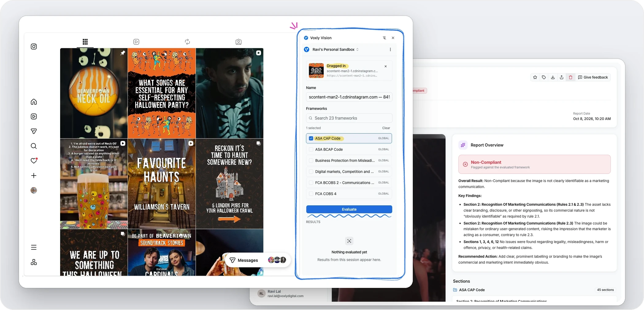The width and height of the screenshot is (644, 310).
Task: Check the ASA BCAP Code framework
Action: [311, 149]
